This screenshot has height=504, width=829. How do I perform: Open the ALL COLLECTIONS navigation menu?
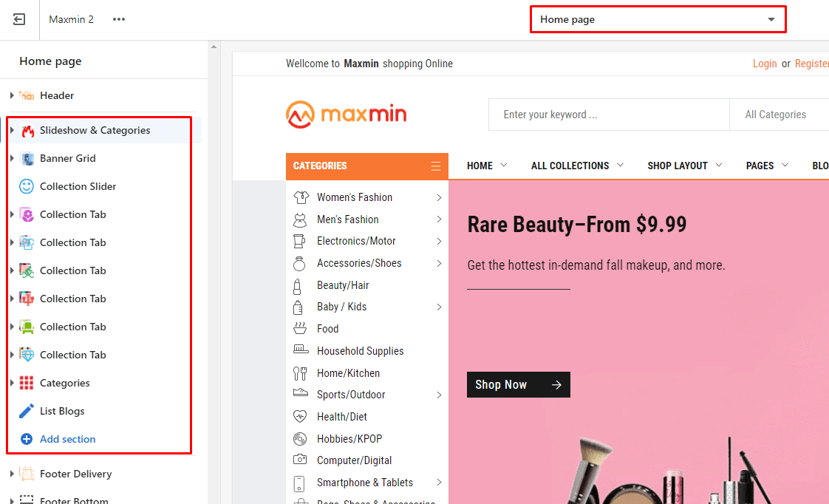577,166
